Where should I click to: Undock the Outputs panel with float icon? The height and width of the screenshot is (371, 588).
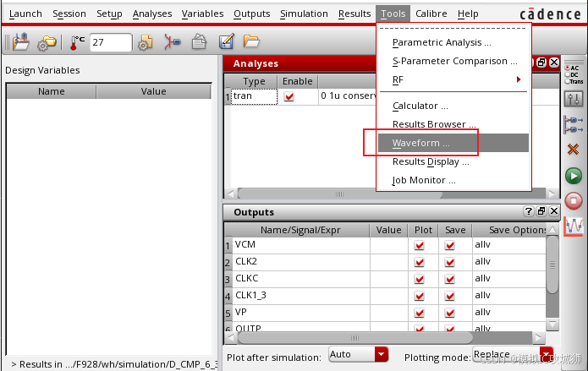[x=541, y=211]
